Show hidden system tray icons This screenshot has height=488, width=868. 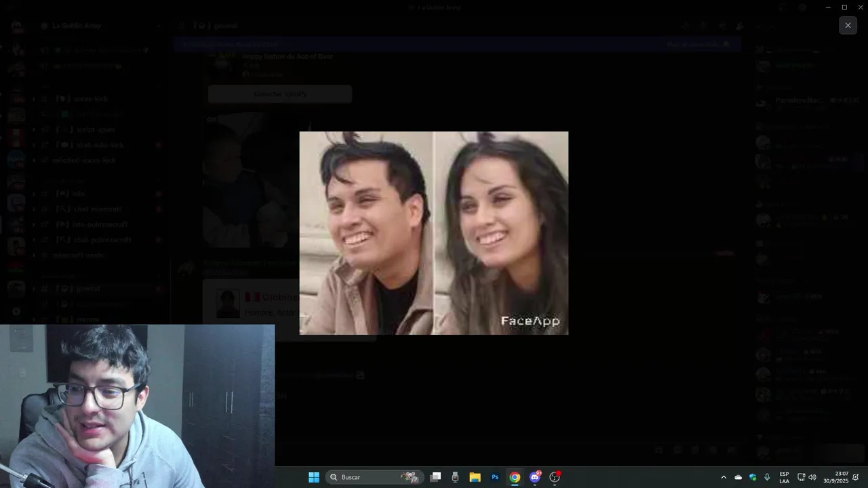pyautogui.click(x=724, y=477)
